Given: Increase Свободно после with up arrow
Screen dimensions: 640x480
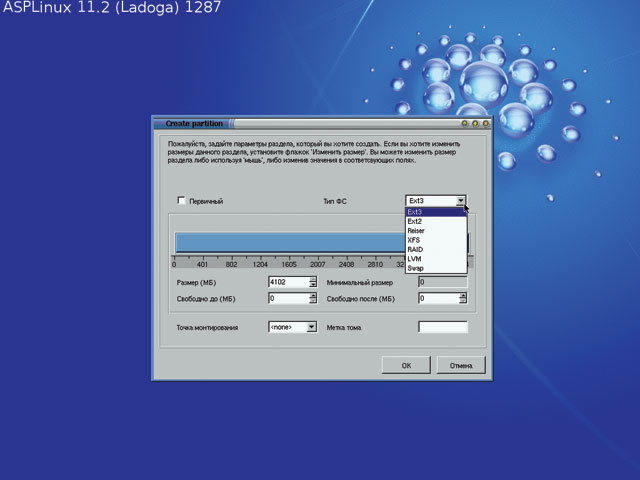Looking at the screenshot, I should click(x=463, y=296).
